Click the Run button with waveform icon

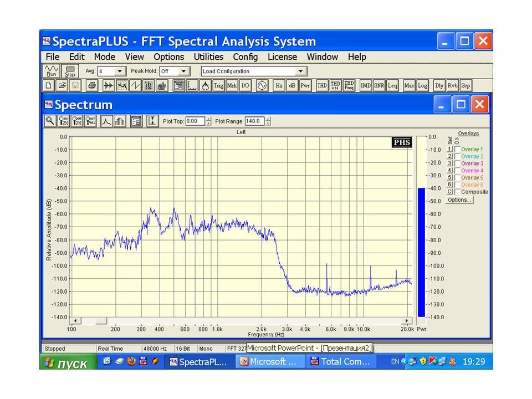52,71
